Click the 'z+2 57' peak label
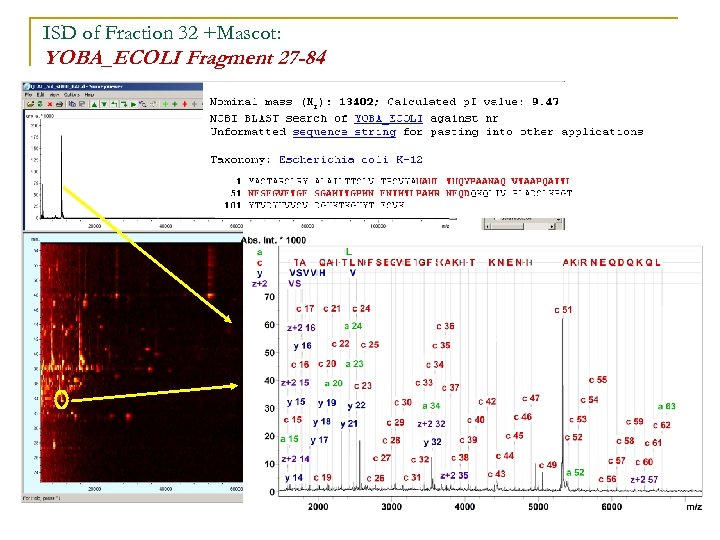 (x=644, y=479)
